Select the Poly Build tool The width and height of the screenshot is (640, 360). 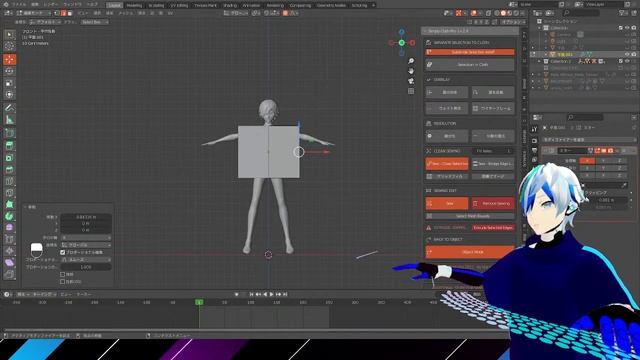pos(9,204)
